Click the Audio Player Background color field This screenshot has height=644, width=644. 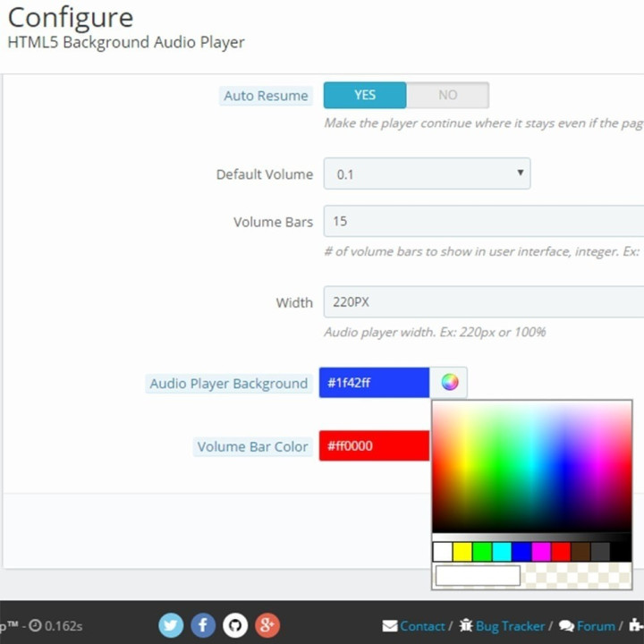coord(374,383)
